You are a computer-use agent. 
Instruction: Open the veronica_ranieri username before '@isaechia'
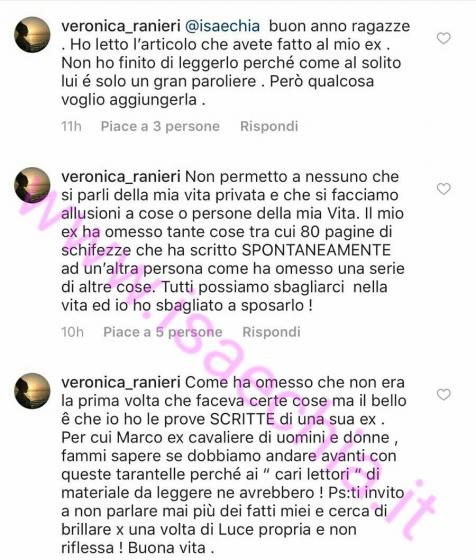click(x=121, y=26)
